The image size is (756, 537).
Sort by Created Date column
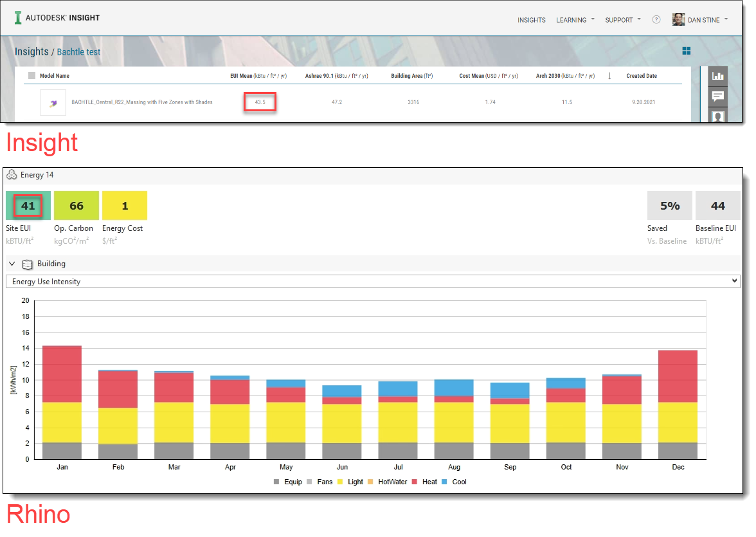click(x=642, y=76)
